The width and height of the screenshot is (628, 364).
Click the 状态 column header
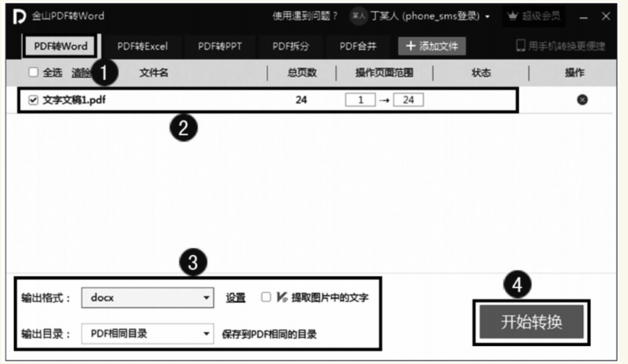[x=481, y=73]
